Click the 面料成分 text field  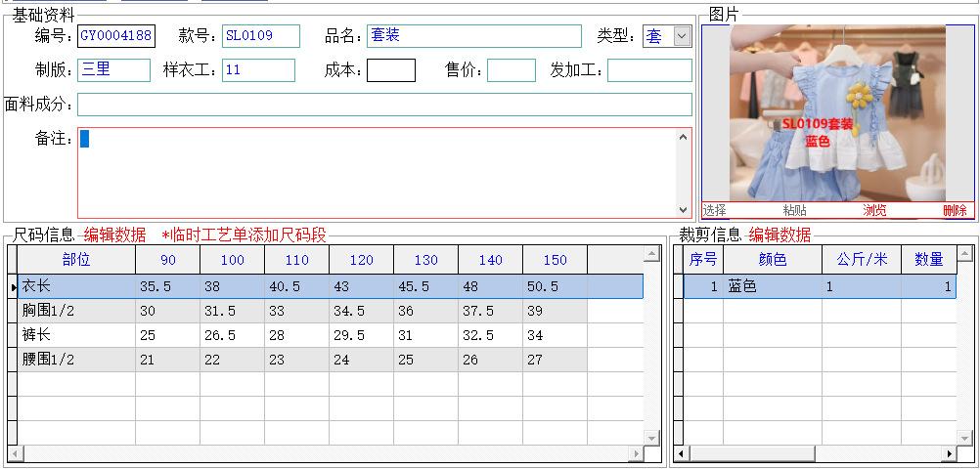384,105
